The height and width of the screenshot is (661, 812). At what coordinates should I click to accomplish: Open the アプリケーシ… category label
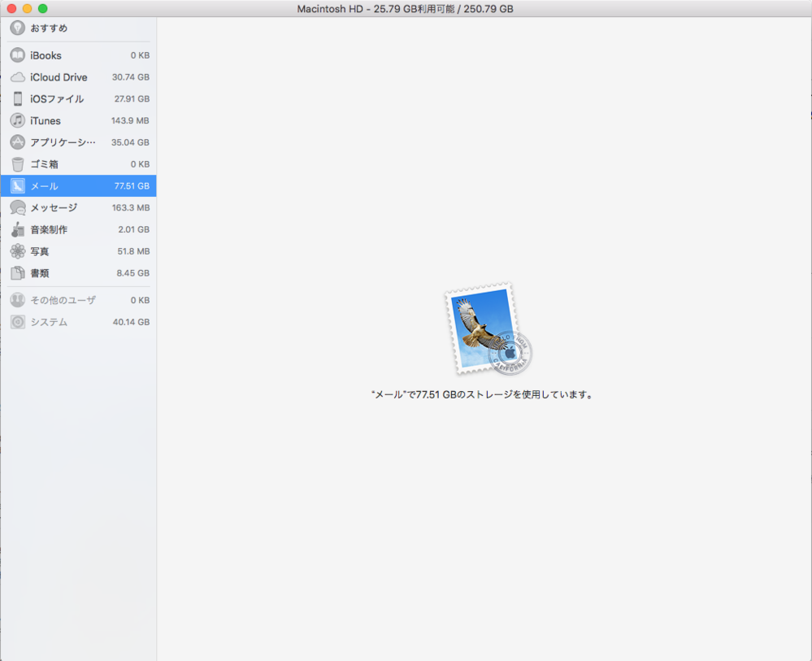click(63, 142)
